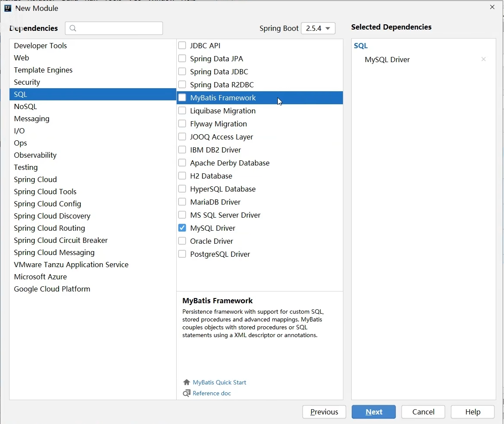Click the Previous button
The height and width of the screenshot is (424, 504).
pos(324,412)
